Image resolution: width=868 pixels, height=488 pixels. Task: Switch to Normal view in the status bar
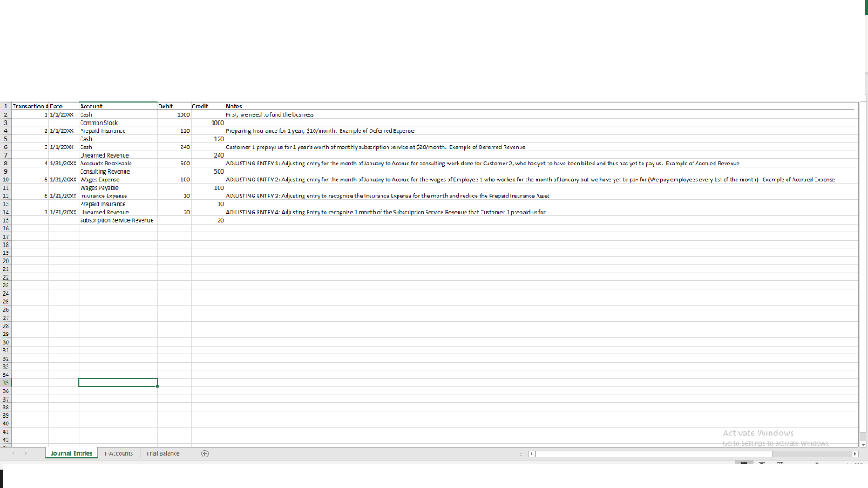click(x=743, y=462)
